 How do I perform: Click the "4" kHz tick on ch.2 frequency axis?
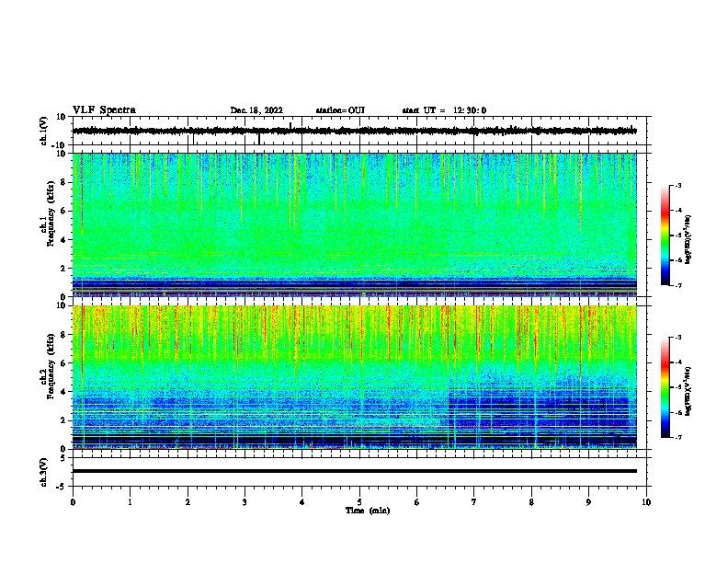63,392
